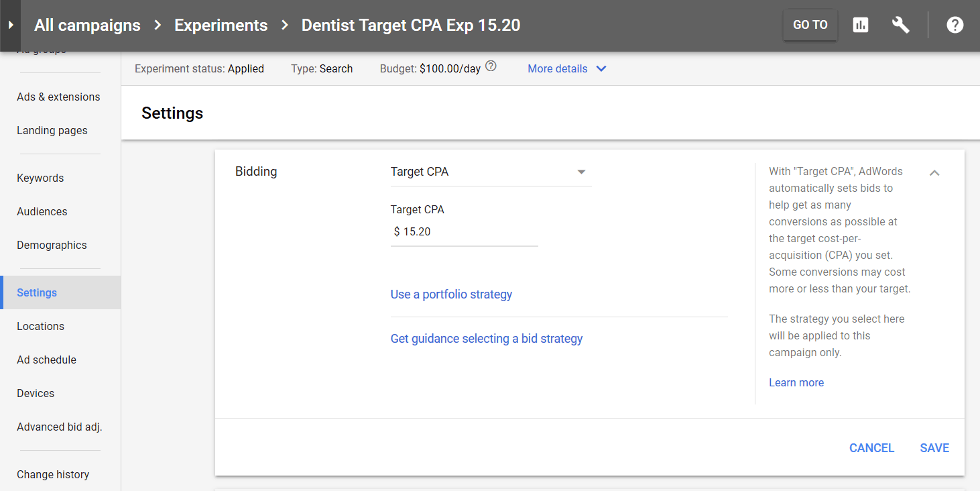
Task: Open the tools wrench icon
Action: coord(900,25)
